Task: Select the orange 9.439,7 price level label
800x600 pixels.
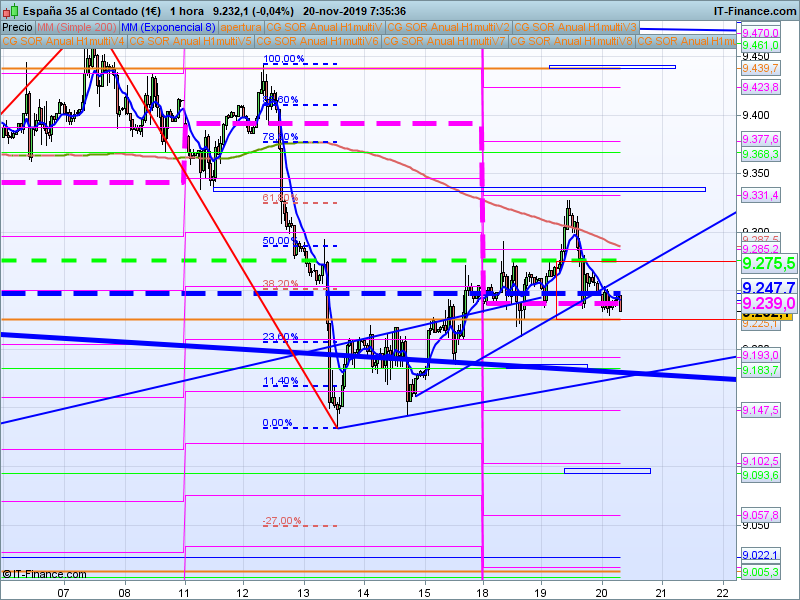Action: tap(761, 67)
